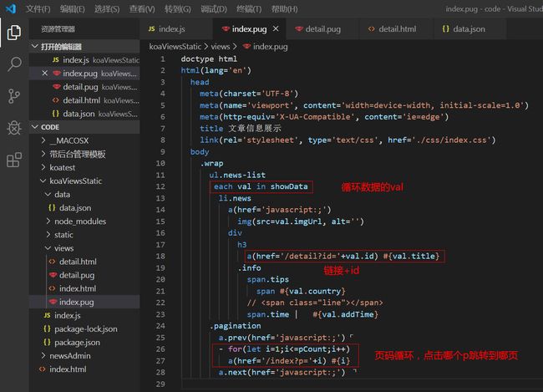This screenshot has width=543, height=392.
Task: Open index.js in koaViewsStatic tree
Action: tap(84, 315)
